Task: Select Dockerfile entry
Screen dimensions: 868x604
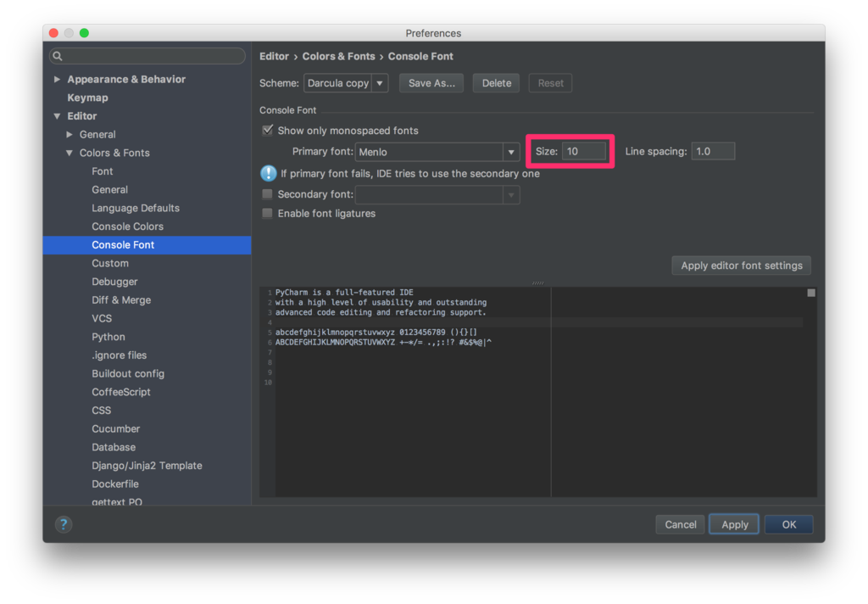Action: 115,484
